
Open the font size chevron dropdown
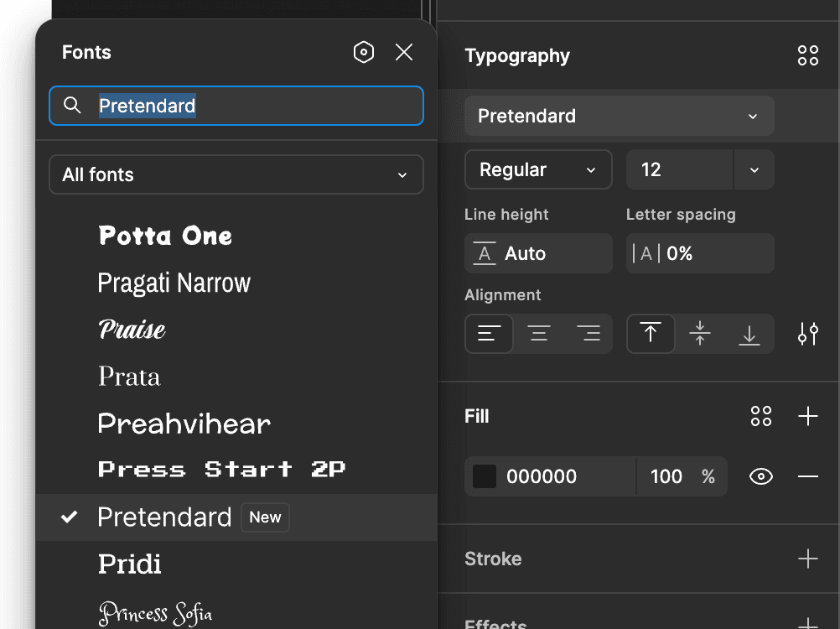(754, 170)
